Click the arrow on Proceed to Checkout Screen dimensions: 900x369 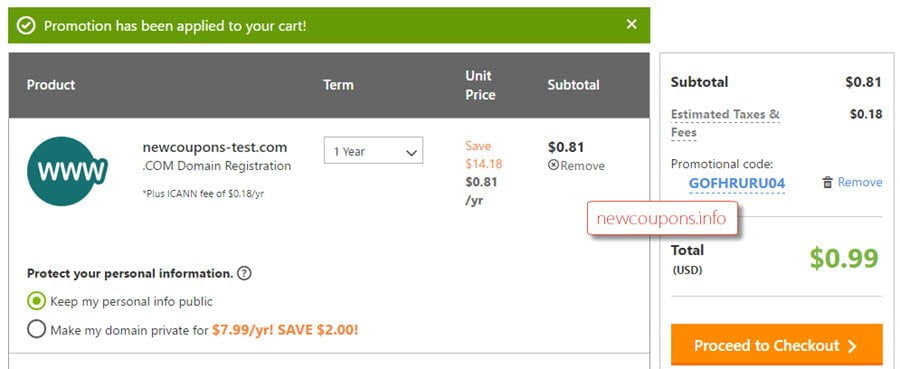click(x=852, y=346)
